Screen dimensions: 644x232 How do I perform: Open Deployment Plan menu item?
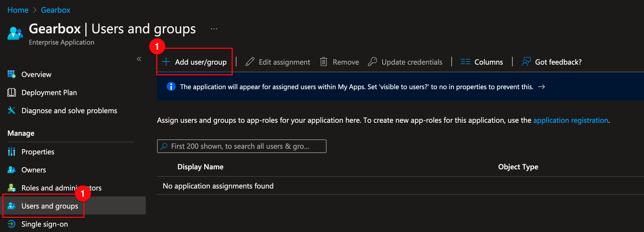point(49,93)
